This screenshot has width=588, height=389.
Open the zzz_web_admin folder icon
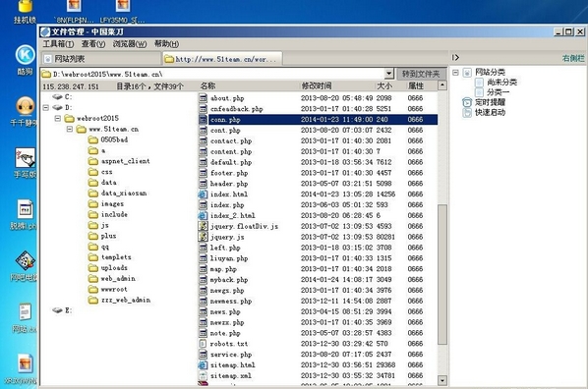pos(93,301)
